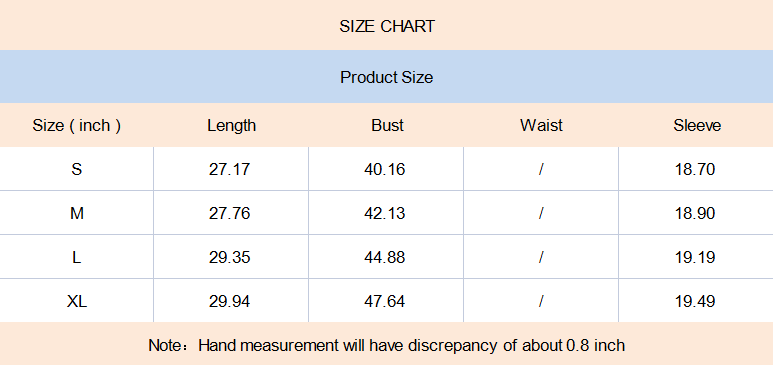Select the M size row label
The height and width of the screenshot is (365, 773).
pos(76,213)
